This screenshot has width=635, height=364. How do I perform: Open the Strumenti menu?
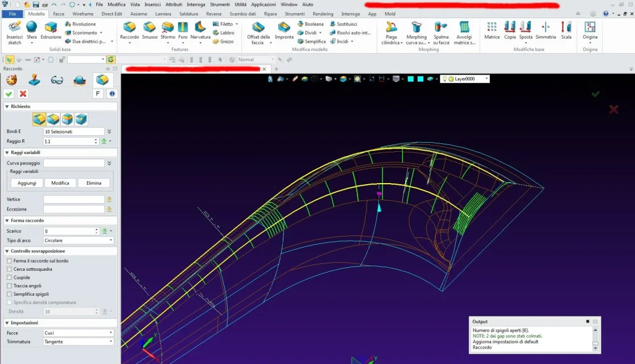tap(220, 5)
